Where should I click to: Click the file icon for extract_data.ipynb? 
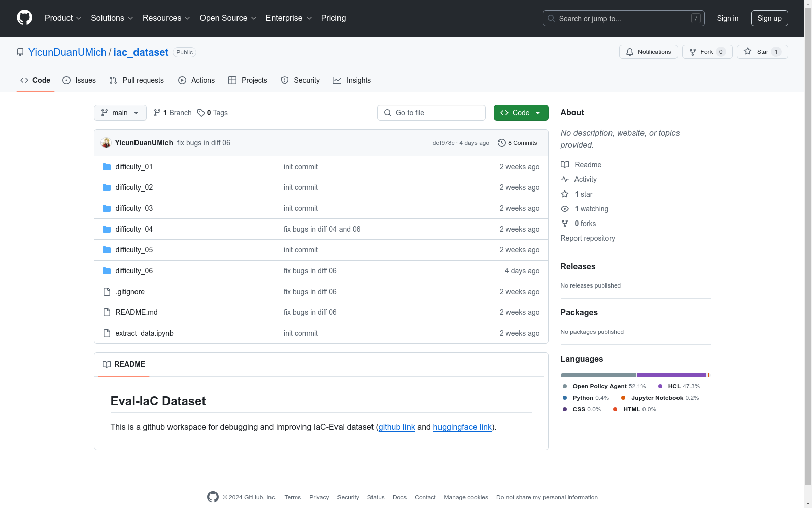coord(107,333)
